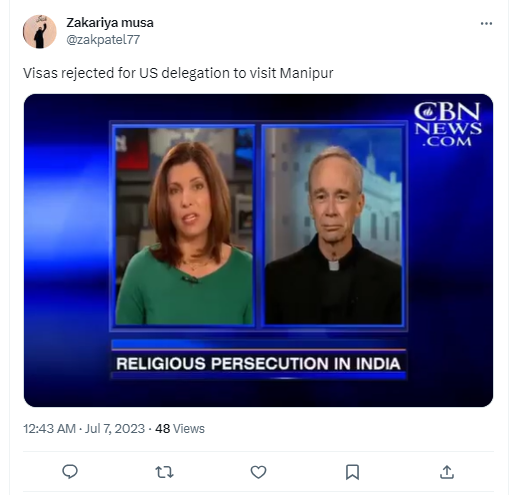Open the share upload arrow icon
The width and height of the screenshot is (510, 495).
click(x=447, y=472)
